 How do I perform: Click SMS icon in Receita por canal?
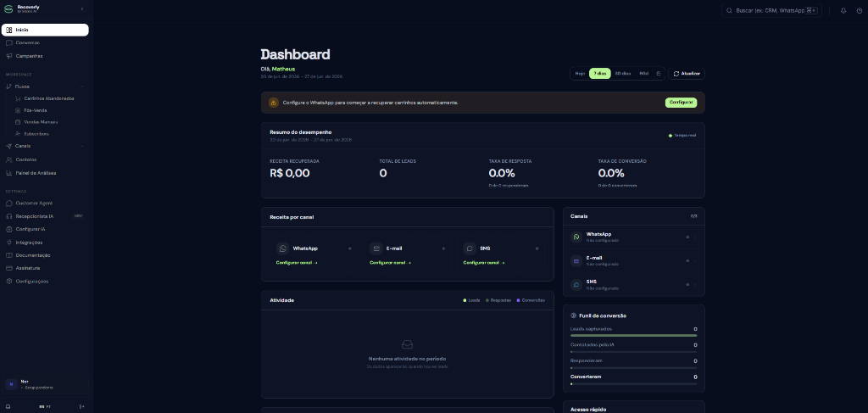coord(470,248)
